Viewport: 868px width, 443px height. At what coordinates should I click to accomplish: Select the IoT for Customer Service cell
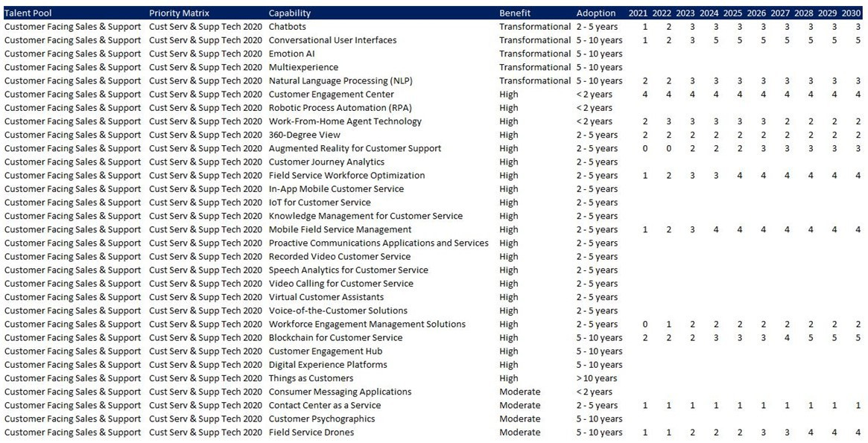coord(320,203)
